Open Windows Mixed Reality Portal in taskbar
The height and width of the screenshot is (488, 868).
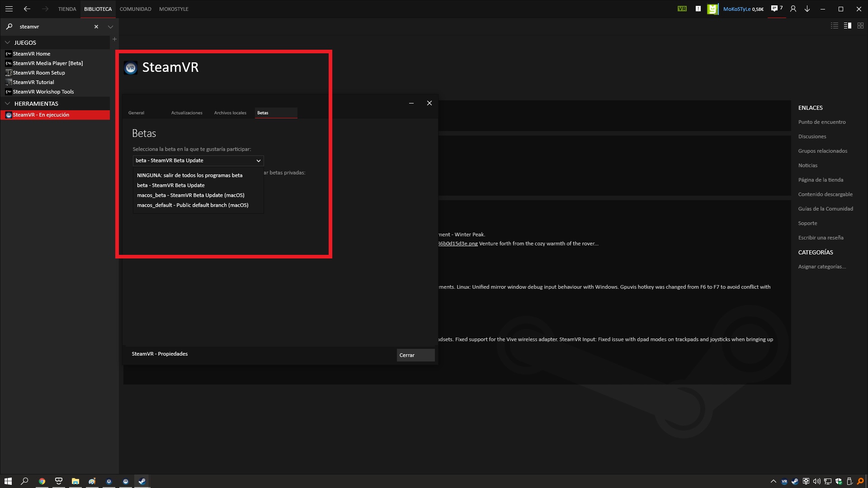pos(58,481)
